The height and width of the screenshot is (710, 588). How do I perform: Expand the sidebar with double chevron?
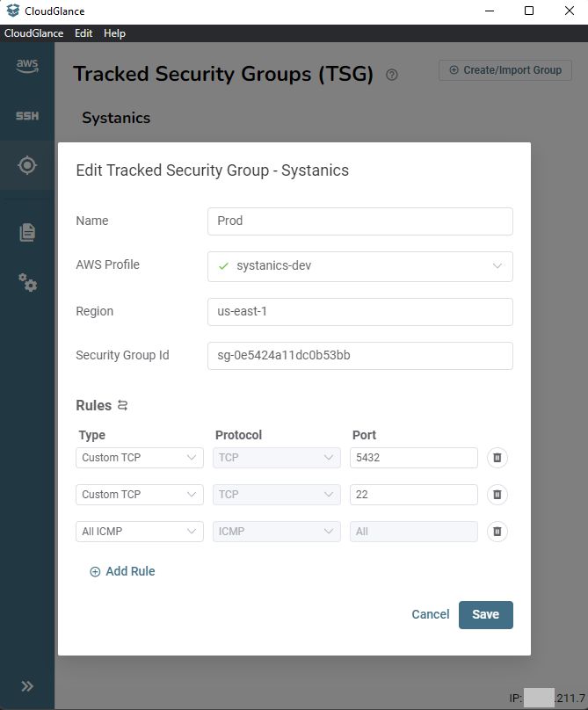pos(27,686)
